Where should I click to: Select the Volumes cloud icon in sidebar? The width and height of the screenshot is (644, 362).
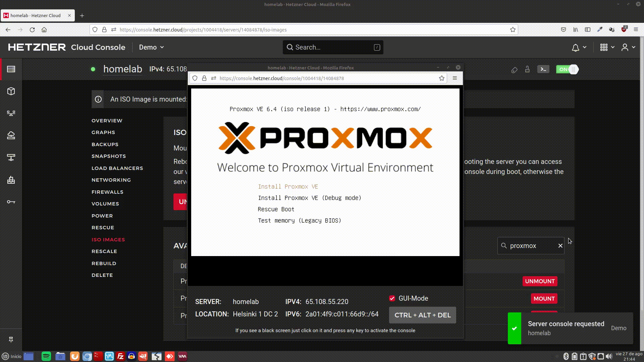point(11,135)
